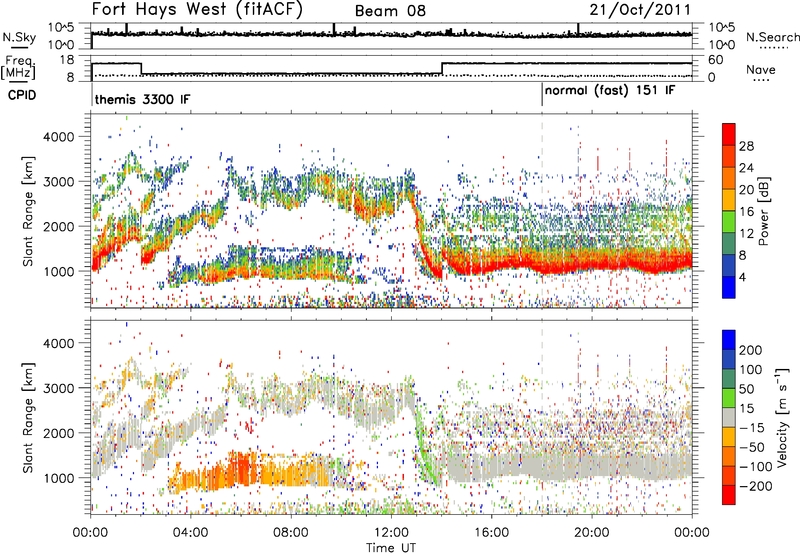Viewport: 800px width, 554px height.
Task: Click the blue top of the Velocity color bar
Action: pos(729,339)
